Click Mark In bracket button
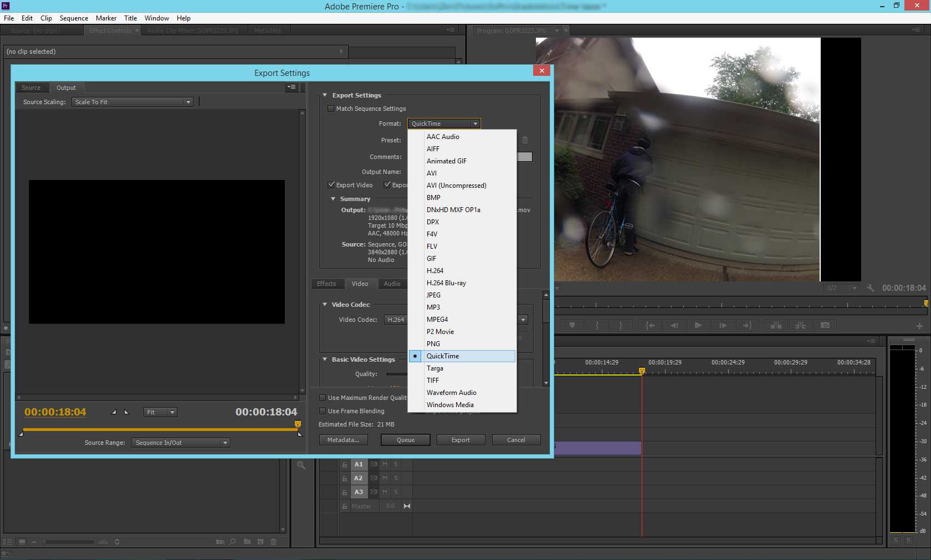 [x=597, y=326]
